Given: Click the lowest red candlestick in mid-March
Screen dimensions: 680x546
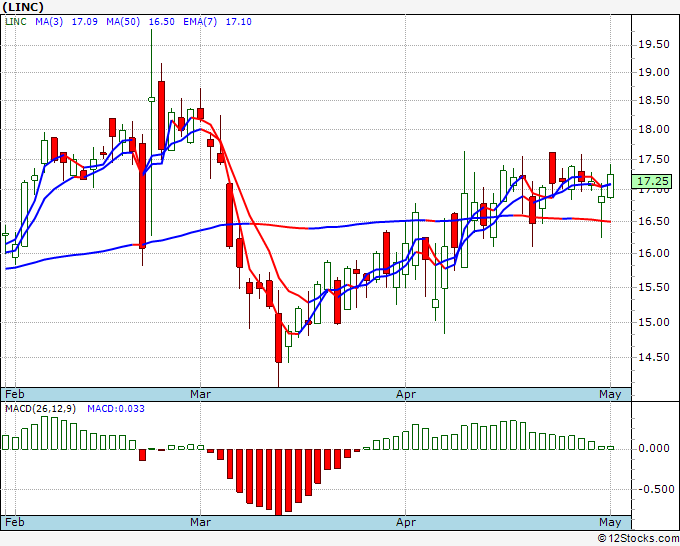Looking at the screenshot, I should pos(278,338).
